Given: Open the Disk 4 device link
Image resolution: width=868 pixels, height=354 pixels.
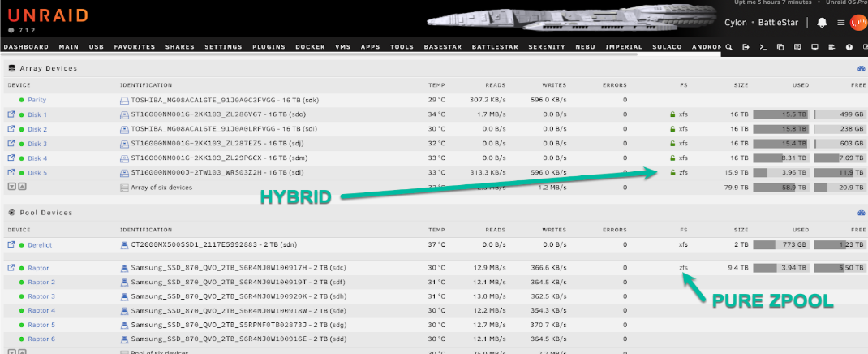Looking at the screenshot, I should click(37, 158).
